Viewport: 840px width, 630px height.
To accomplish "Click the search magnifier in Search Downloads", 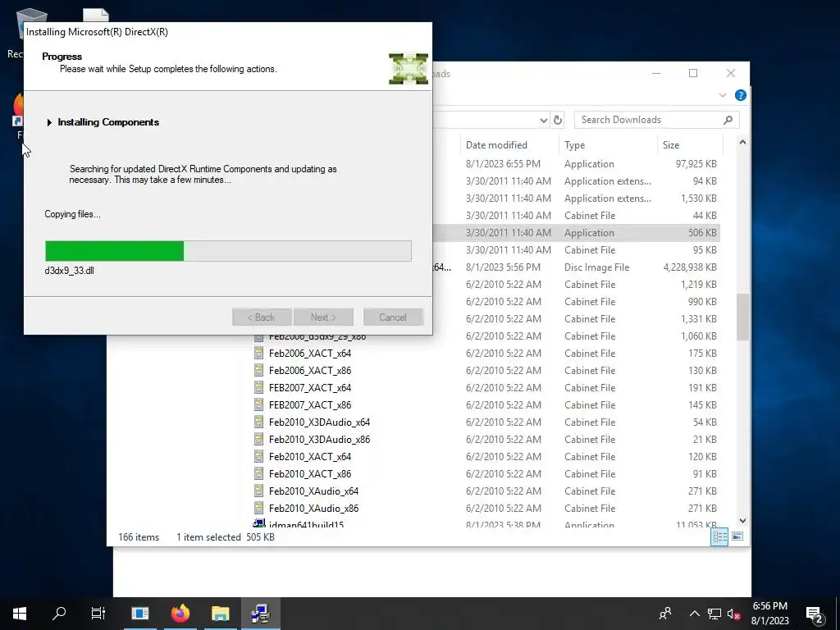I will [x=728, y=120].
